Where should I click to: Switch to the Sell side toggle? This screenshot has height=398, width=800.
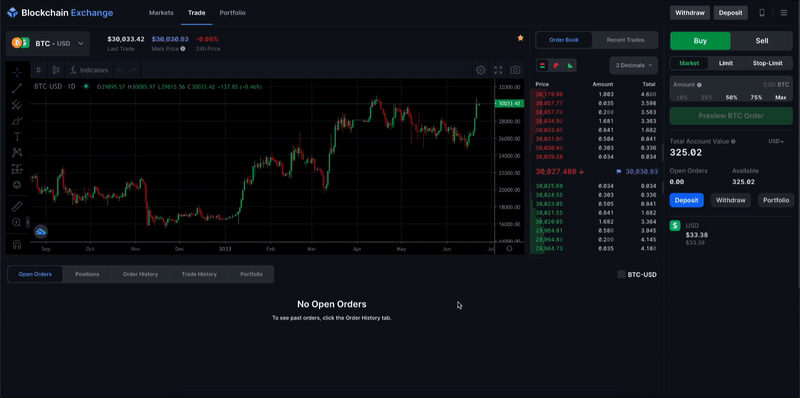click(x=762, y=41)
